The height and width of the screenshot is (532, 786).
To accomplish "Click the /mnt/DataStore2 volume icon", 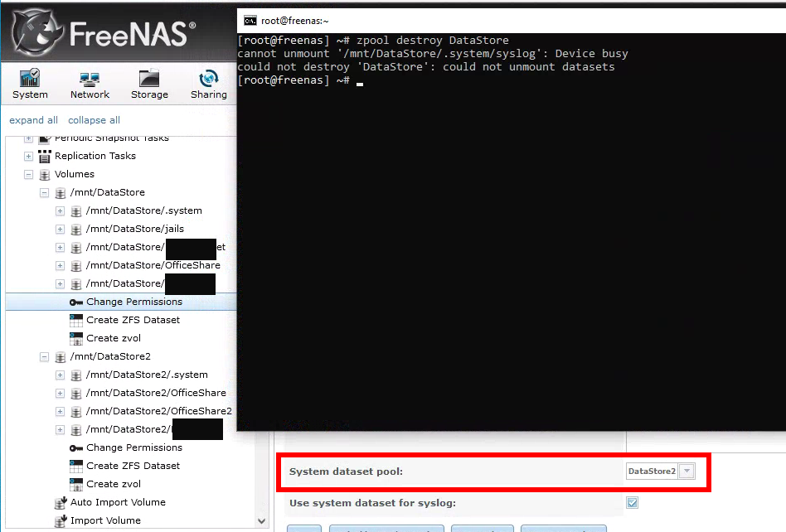I will click(x=61, y=357).
